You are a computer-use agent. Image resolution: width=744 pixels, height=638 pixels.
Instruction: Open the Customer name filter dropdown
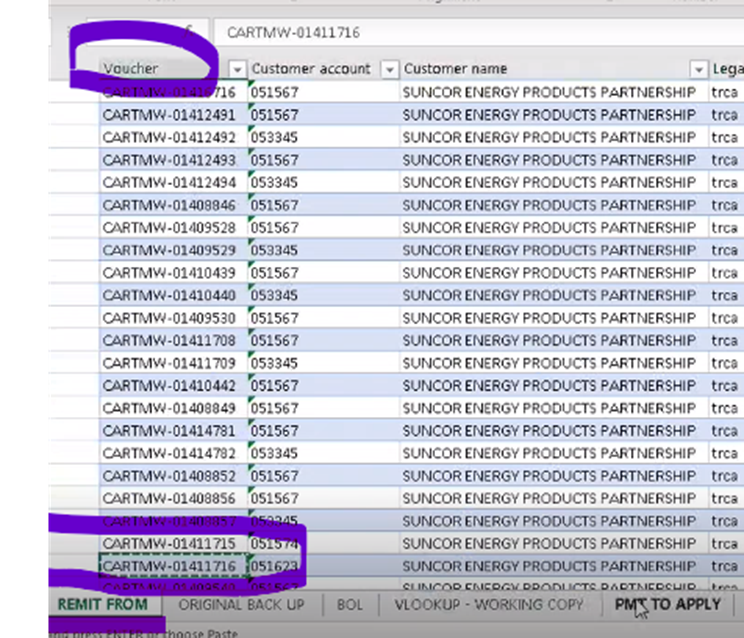[x=698, y=70]
